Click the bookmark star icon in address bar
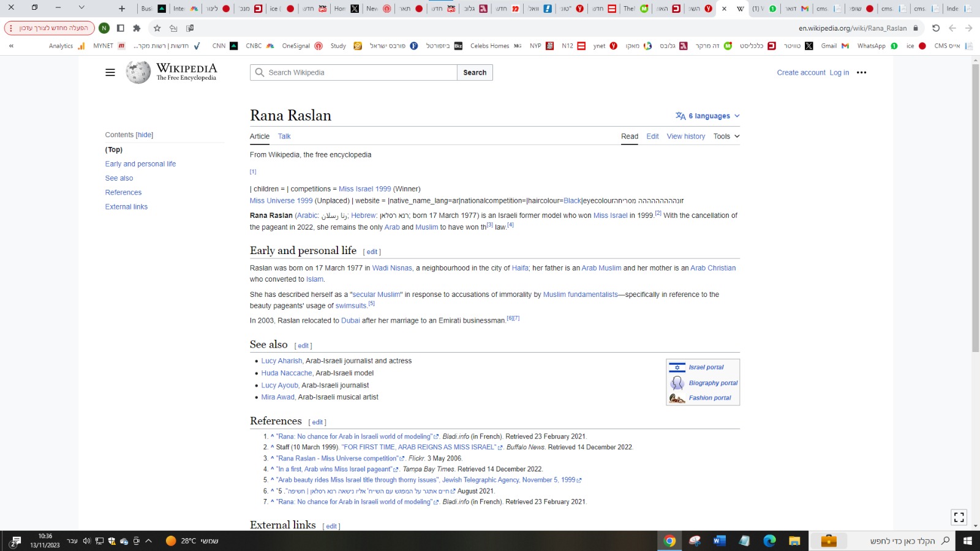The height and width of the screenshot is (551, 980). click(157, 28)
